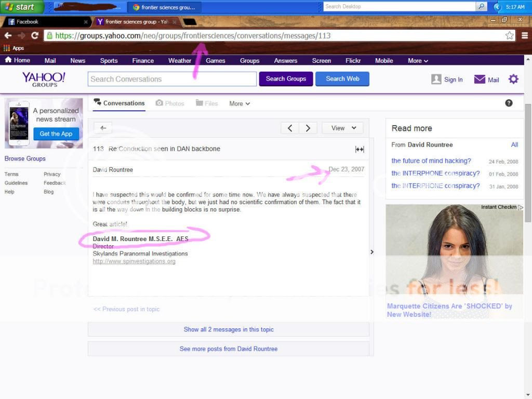Bookmark this page with the star icon

tap(509, 35)
